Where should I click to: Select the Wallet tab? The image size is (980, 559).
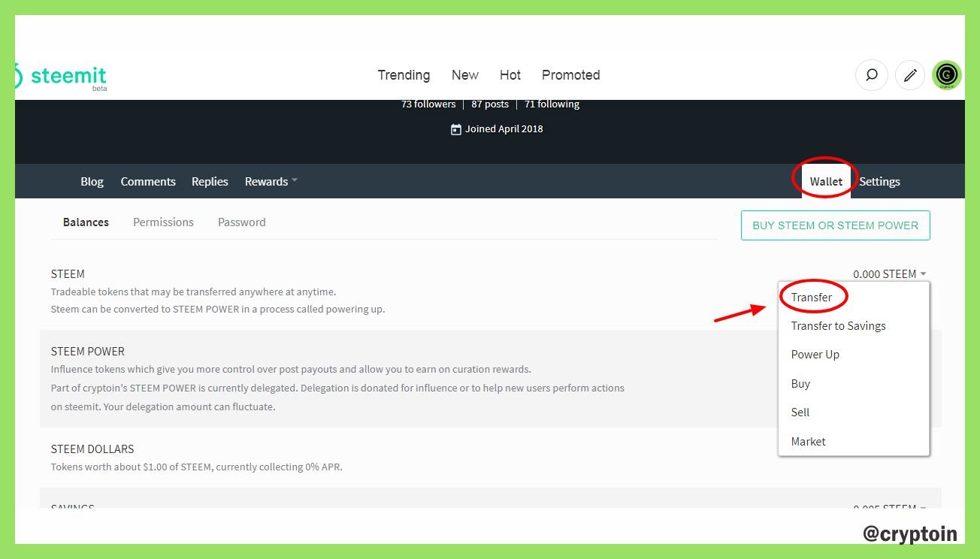826,181
